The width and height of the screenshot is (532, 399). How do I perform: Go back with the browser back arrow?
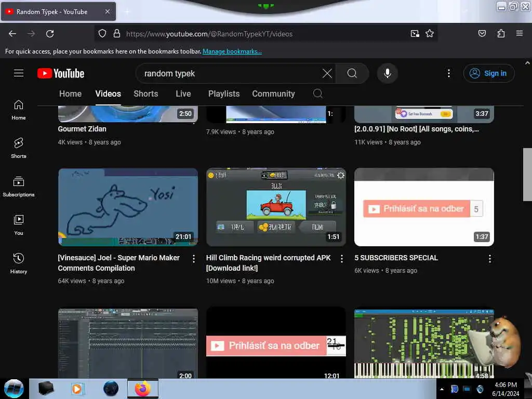[x=12, y=34]
